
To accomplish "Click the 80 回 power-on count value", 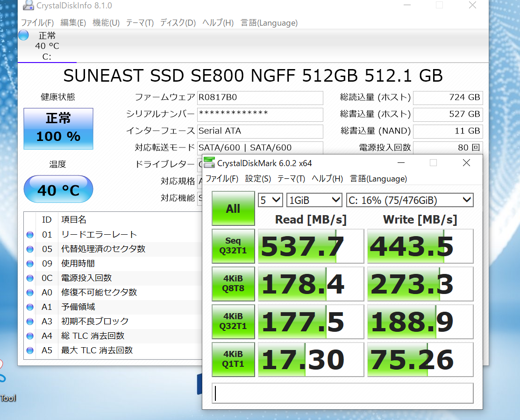I will coord(448,148).
